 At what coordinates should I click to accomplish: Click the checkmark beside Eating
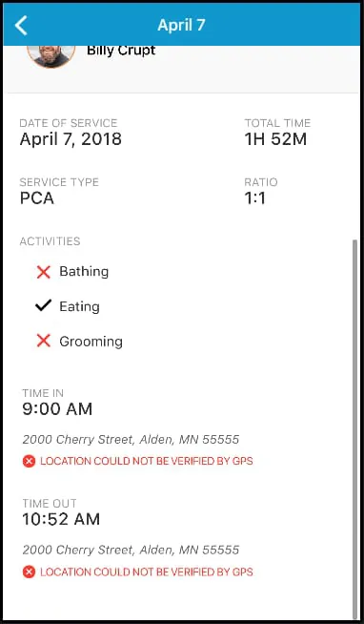(x=43, y=306)
